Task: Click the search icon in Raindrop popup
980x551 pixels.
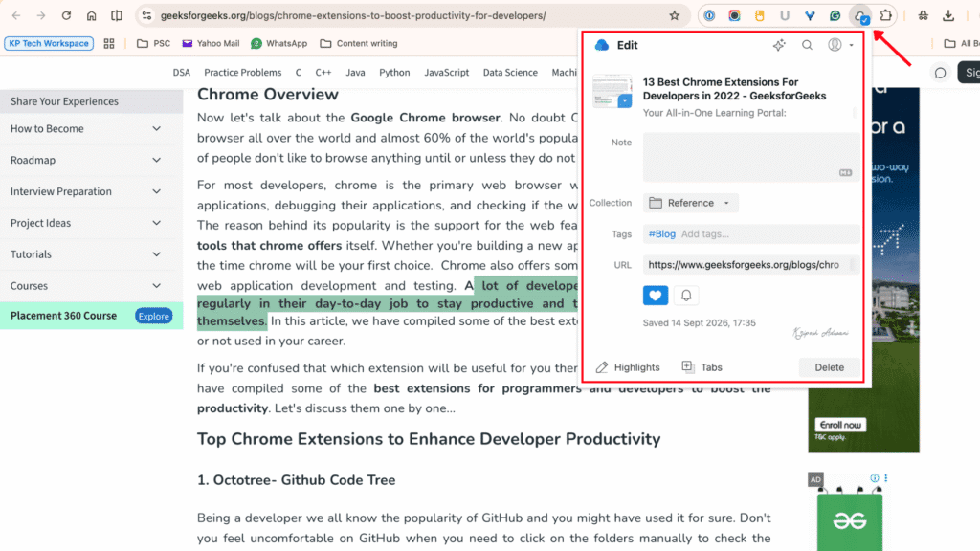Action: pos(807,45)
